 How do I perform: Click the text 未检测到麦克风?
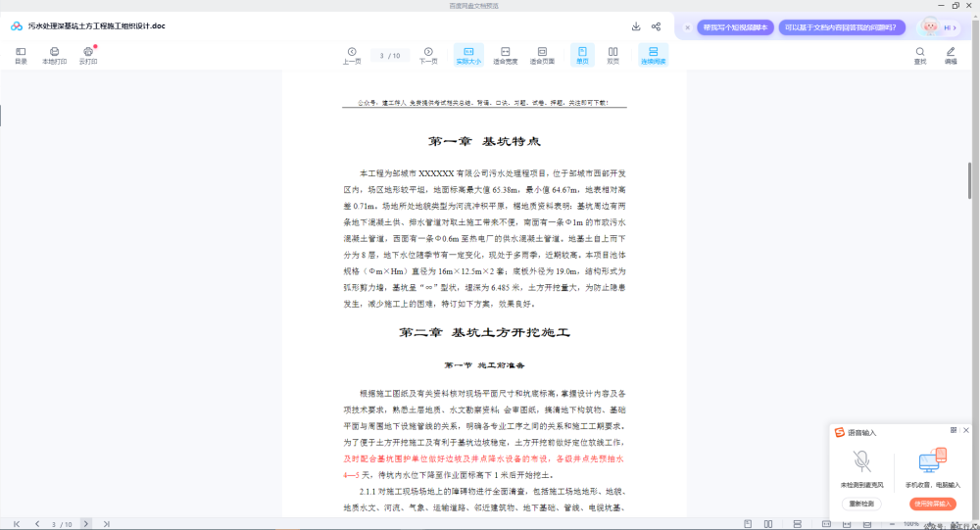pos(861,485)
